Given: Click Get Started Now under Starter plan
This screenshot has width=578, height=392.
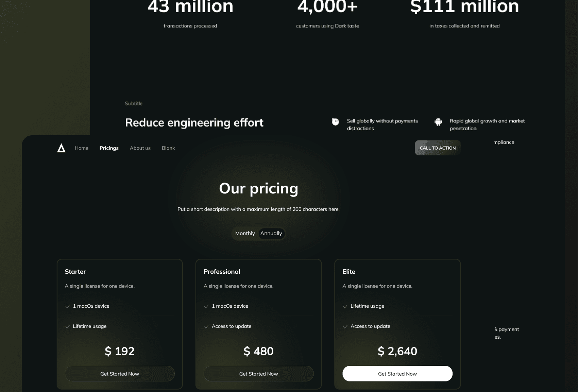Looking at the screenshot, I should pyautogui.click(x=120, y=374).
